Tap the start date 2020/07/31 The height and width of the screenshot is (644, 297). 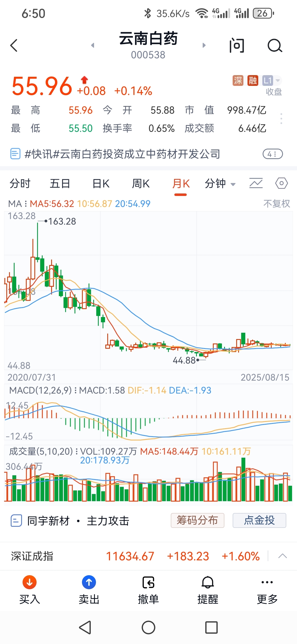point(32,377)
